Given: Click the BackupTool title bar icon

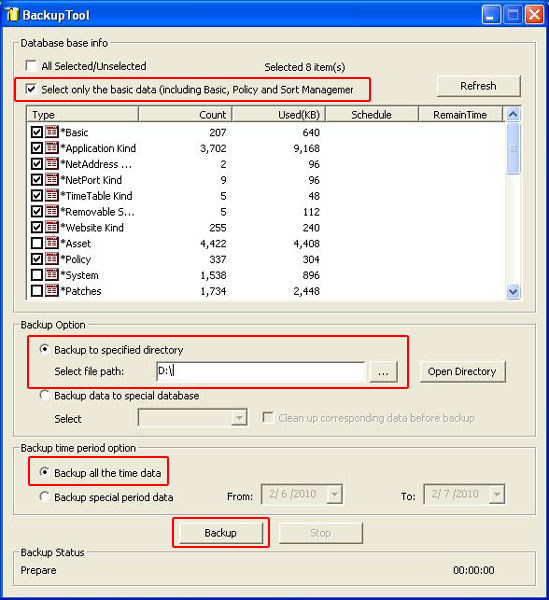Looking at the screenshot, I should 12,15.
